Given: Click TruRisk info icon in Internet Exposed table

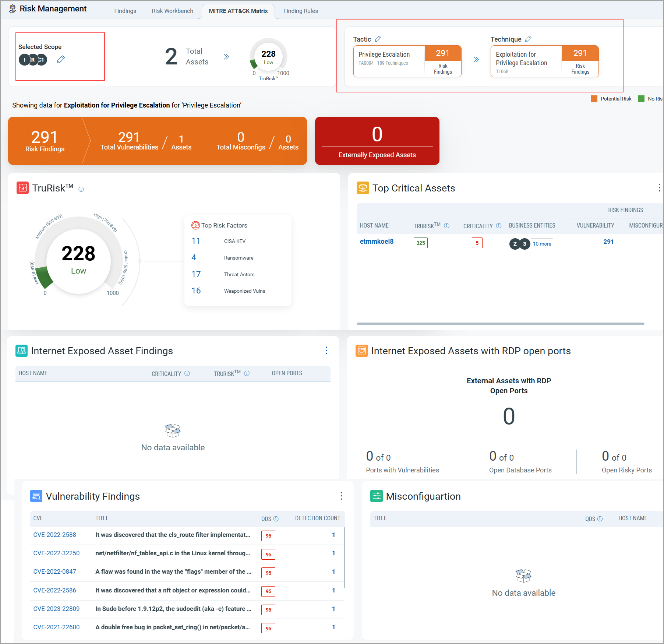Looking at the screenshot, I should (247, 373).
